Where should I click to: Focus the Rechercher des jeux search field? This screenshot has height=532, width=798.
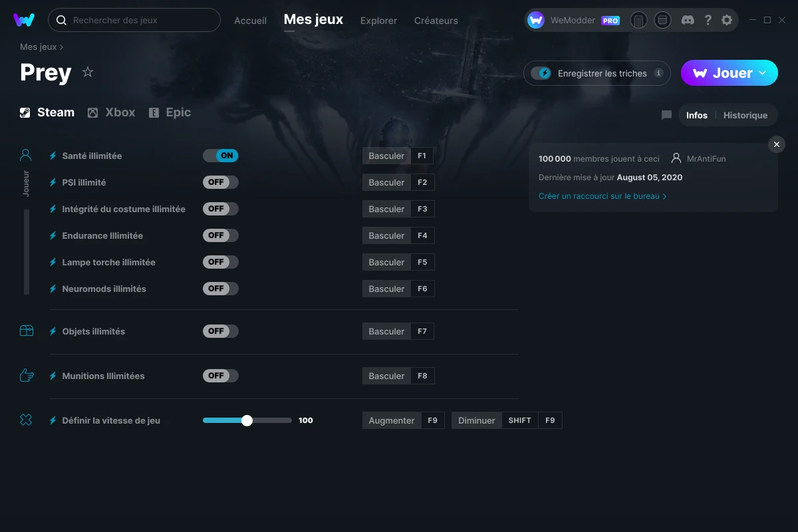click(134, 20)
